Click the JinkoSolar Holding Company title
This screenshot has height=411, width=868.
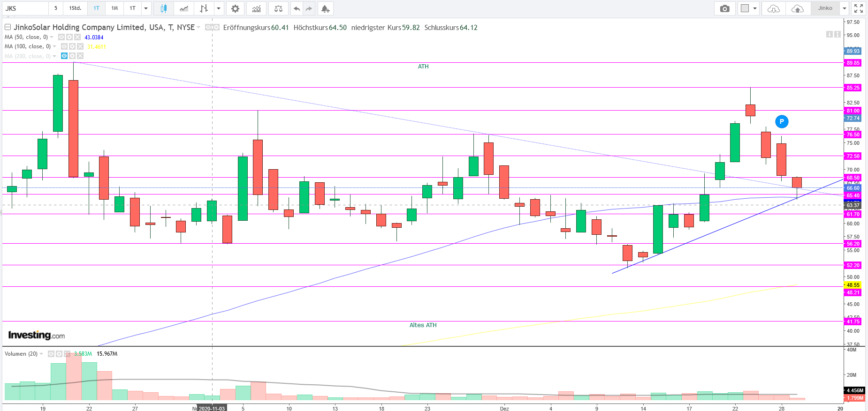point(104,27)
